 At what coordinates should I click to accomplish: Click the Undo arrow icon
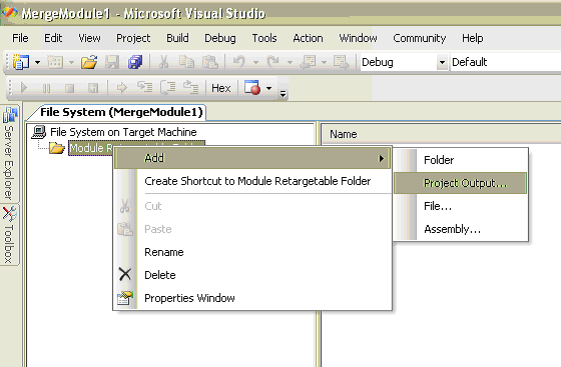(239, 62)
